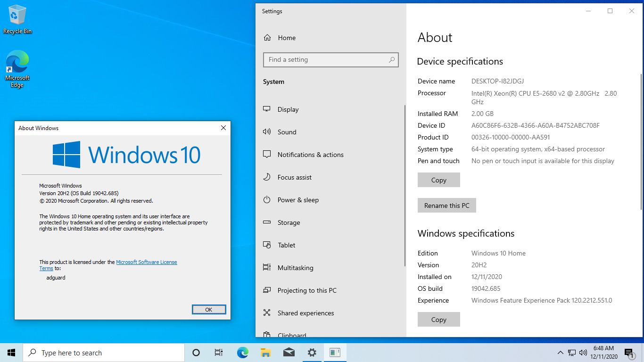644x362 pixels.
Task: Open the volume speaker in the system tray
Action: click(583, 353)
